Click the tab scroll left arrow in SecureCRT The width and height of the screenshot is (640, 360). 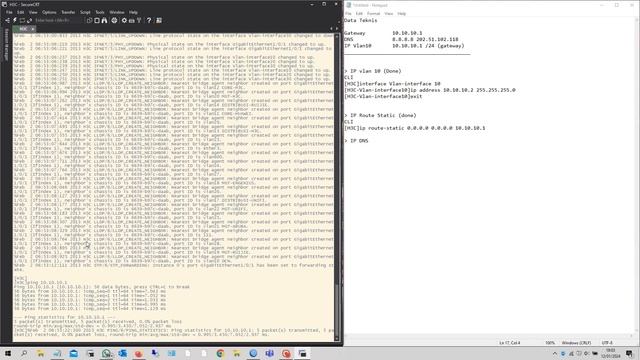pos(331,29)
